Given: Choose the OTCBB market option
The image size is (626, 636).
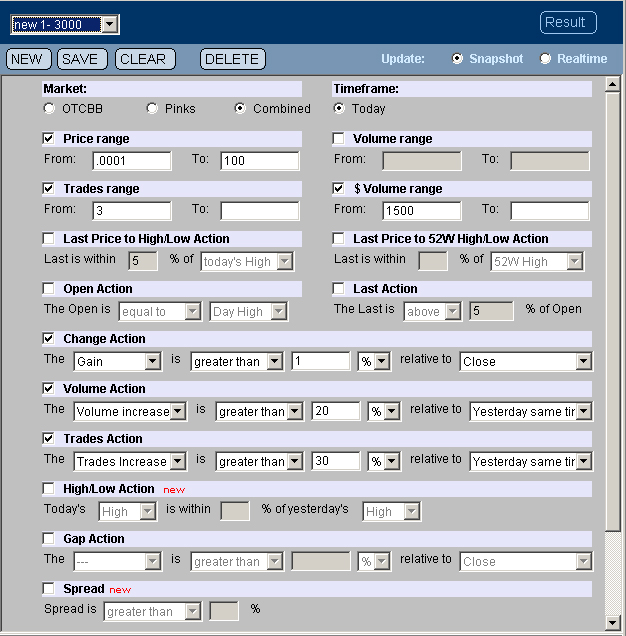Looking at the screenshot, I should (x=49, y=108).
